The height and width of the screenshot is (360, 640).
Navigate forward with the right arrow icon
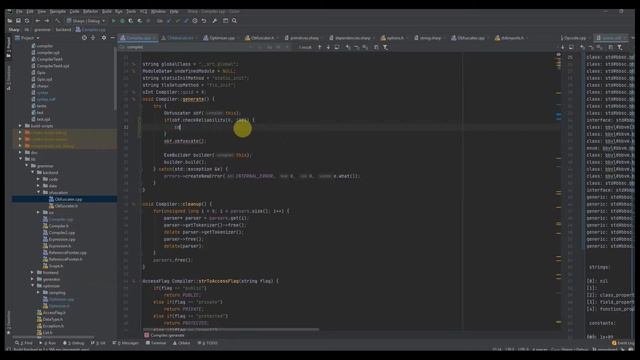47,21
